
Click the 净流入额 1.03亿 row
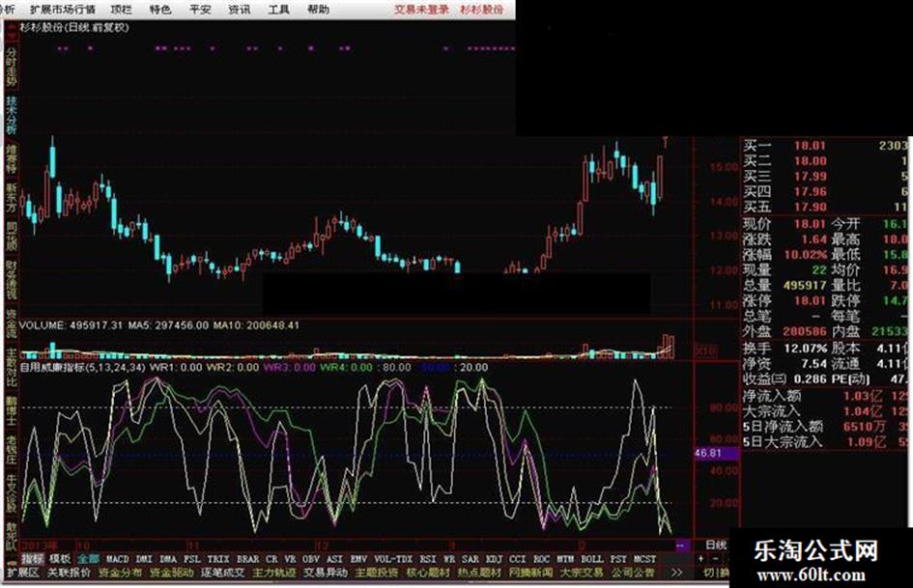tap(824, 396)
